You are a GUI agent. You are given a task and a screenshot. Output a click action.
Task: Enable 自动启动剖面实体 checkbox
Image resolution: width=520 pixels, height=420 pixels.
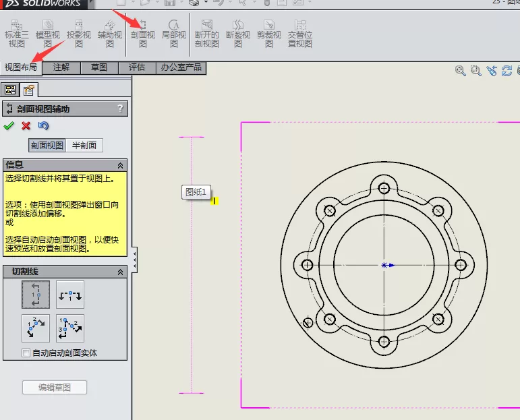point(26,353)
